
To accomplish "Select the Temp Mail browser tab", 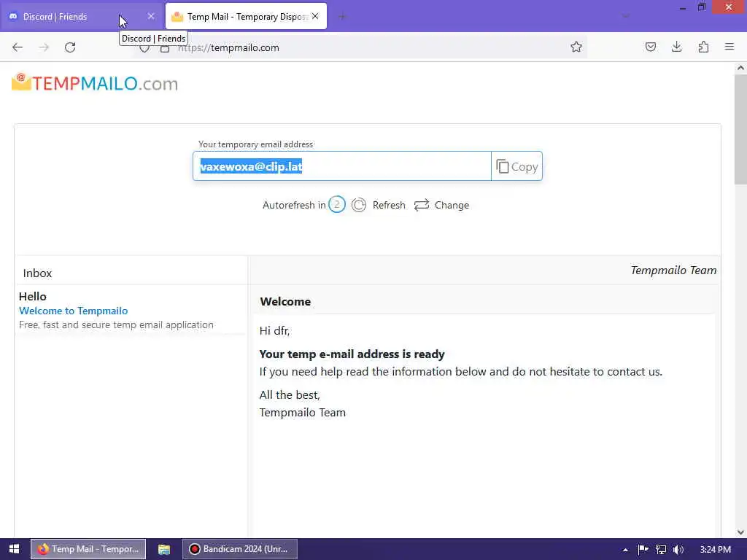I will point(246,17).
